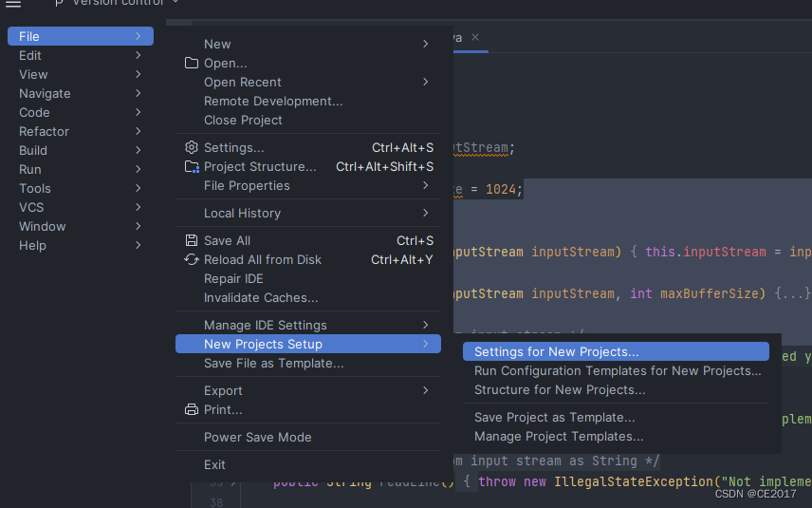812x508 pixels.
Task: Click the hamburger main menu icon
Action: 13,4
